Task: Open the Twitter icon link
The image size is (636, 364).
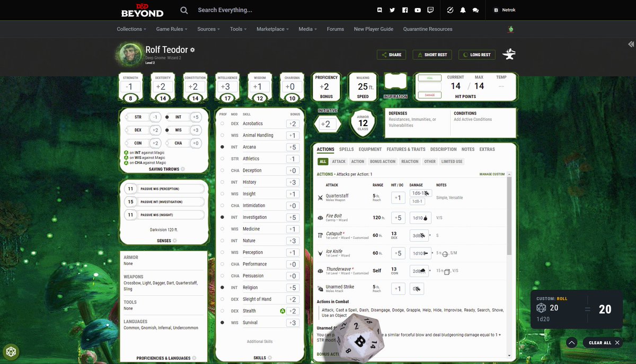Action: tap(392, 10)
